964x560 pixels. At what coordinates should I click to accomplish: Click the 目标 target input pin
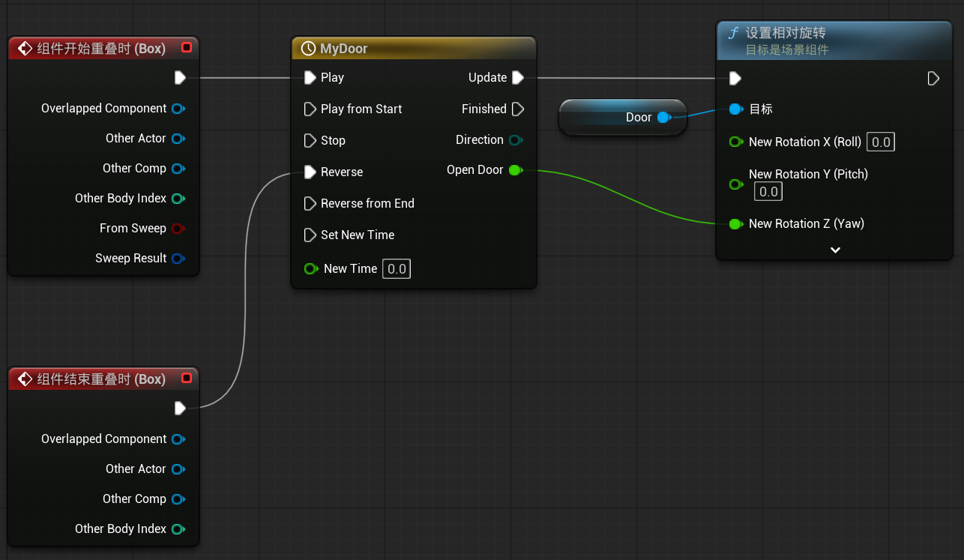735,109
